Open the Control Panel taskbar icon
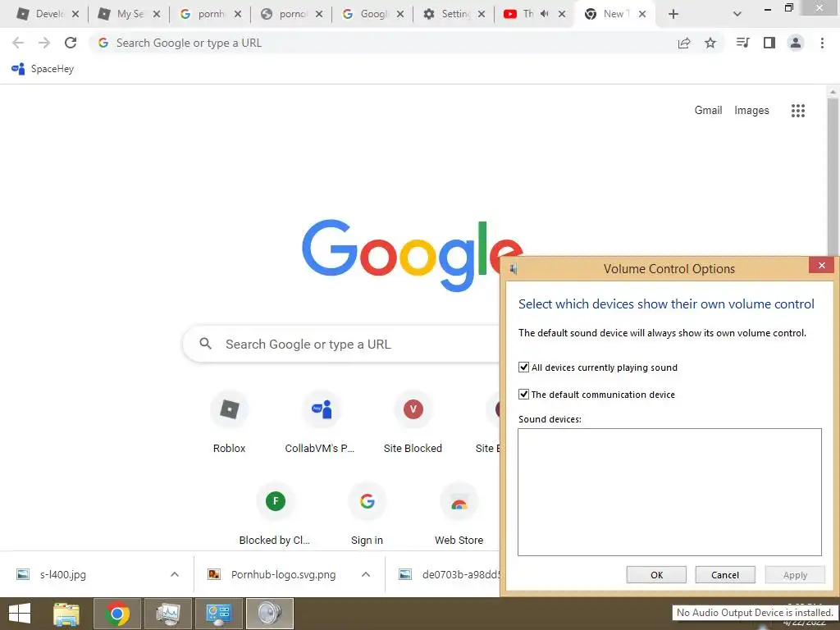The height and width of the screenshot is (630, 840). tap(218, 614)
